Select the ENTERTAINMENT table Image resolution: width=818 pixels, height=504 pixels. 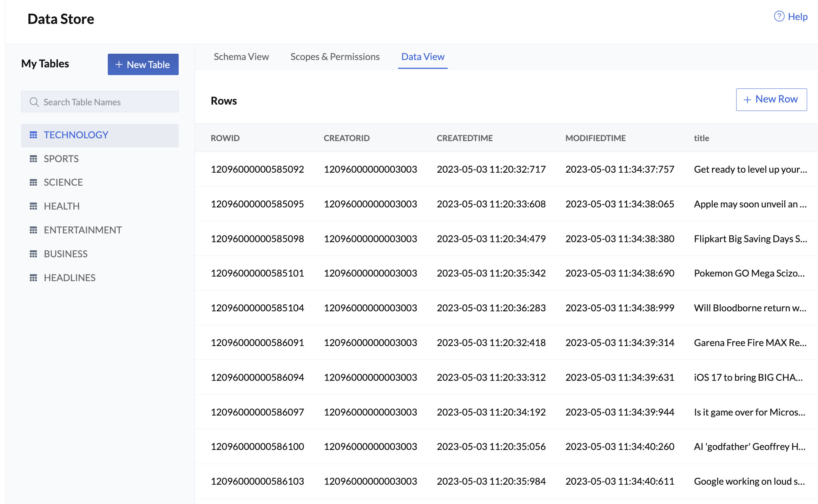[83, 230]
